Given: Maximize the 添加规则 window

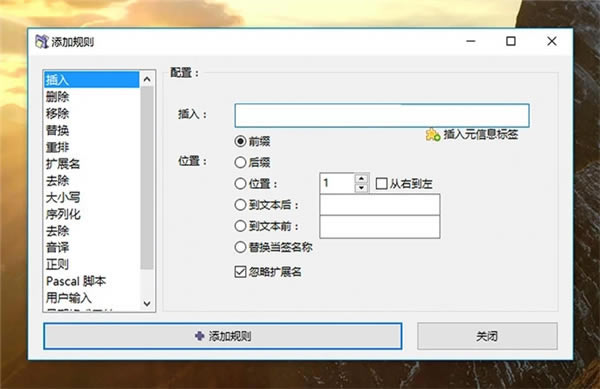Looking at the screenshot, I should (511, 41).
